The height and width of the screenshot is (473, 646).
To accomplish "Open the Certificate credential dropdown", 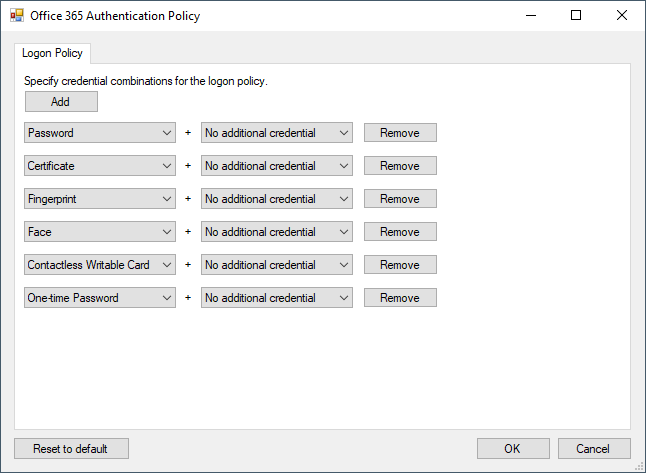I will [100, 166].
